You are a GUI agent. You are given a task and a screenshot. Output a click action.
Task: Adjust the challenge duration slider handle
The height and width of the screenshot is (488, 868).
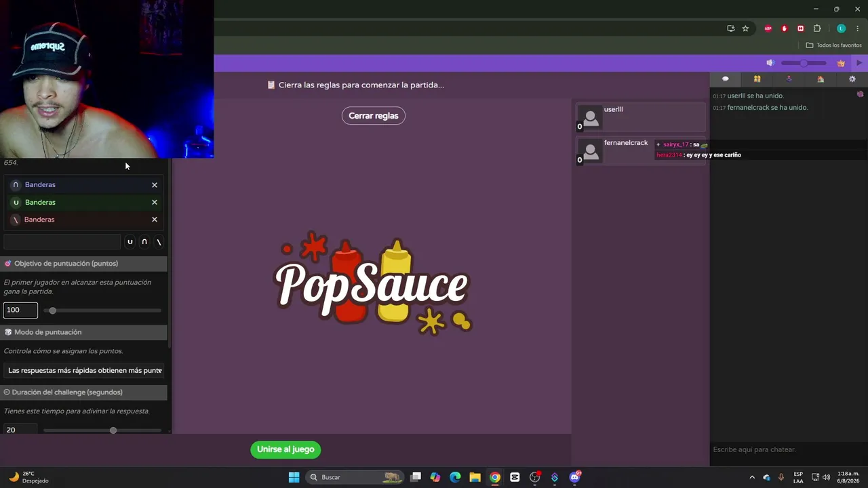113,430
